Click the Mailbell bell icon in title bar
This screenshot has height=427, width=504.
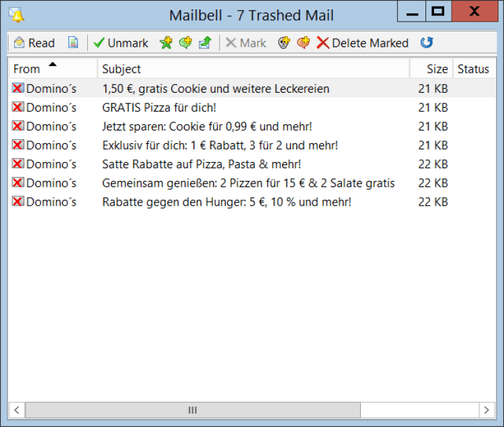tap(17, 15)
